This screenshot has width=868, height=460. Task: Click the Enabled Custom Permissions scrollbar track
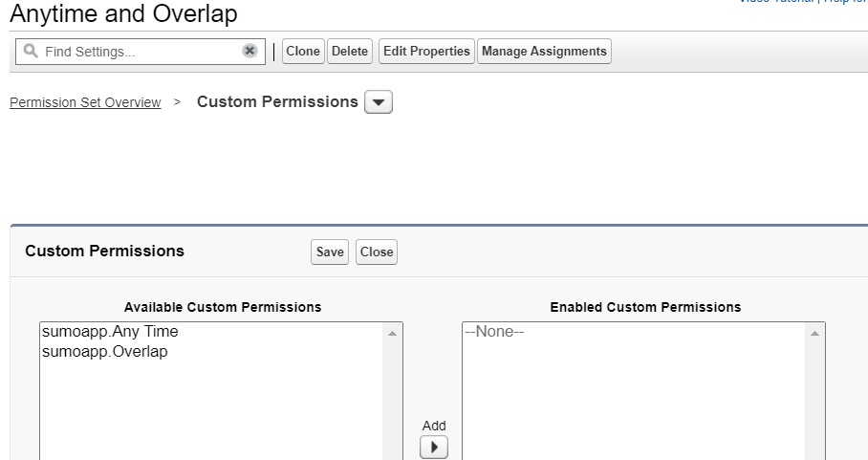814,402
